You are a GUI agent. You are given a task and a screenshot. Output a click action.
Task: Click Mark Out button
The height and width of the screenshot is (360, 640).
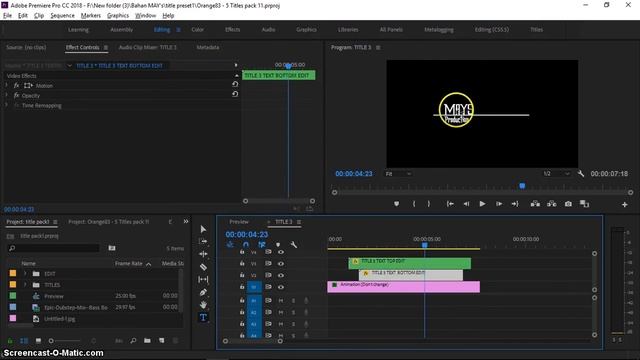point(429,204)
